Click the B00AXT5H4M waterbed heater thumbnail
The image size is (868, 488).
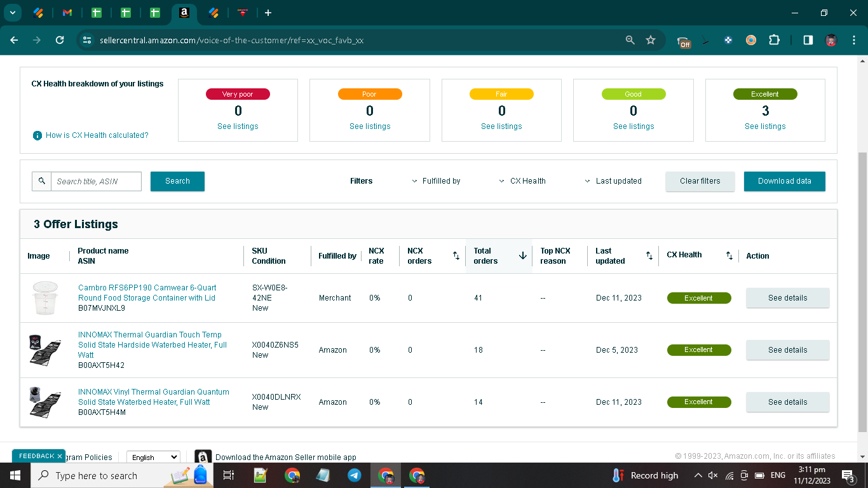(44, 402)
